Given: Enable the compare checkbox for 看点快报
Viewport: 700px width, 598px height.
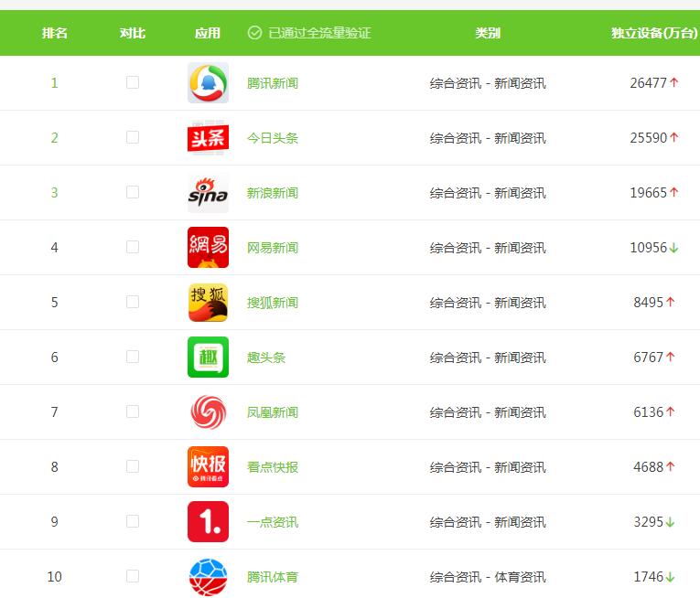Looking at the screenshot, I should pyautogui.click(x=133, y=466).
